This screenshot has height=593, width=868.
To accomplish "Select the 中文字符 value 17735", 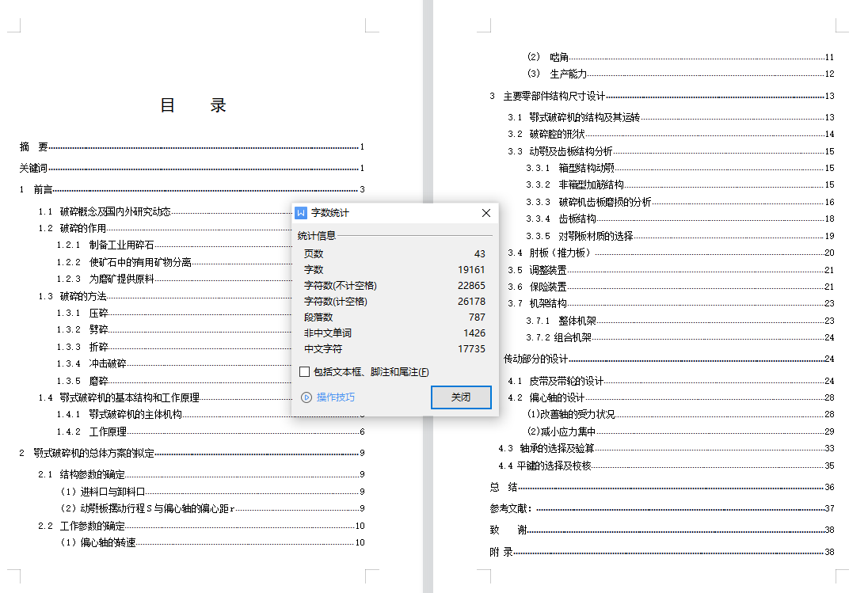I will pyautogui.click(x=471, y=349).
